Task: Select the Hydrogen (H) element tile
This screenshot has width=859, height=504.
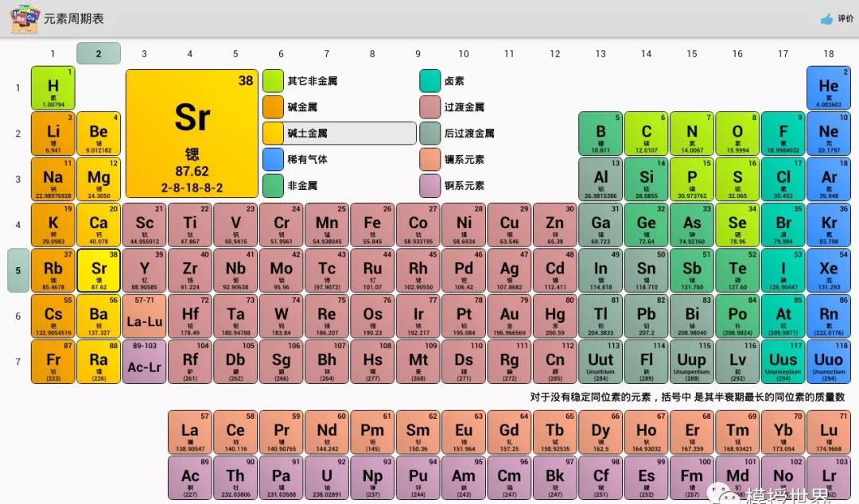Action: pyautogui.click(x=53, y=87)
